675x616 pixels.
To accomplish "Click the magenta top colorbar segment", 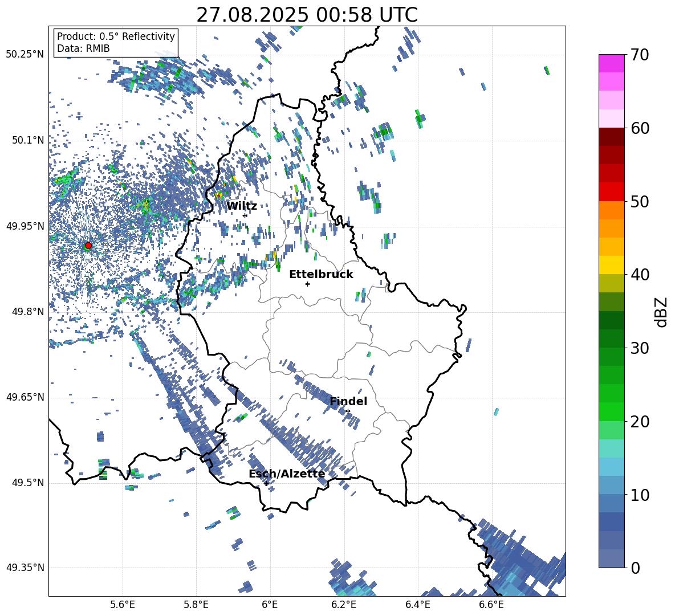I will (611, 63).
